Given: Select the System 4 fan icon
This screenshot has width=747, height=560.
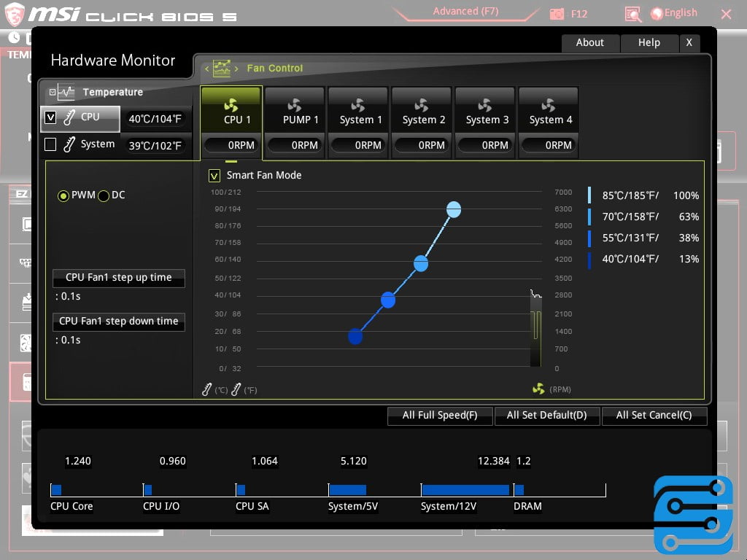Looking at the screenshot, I should click(x=549, y=105).
